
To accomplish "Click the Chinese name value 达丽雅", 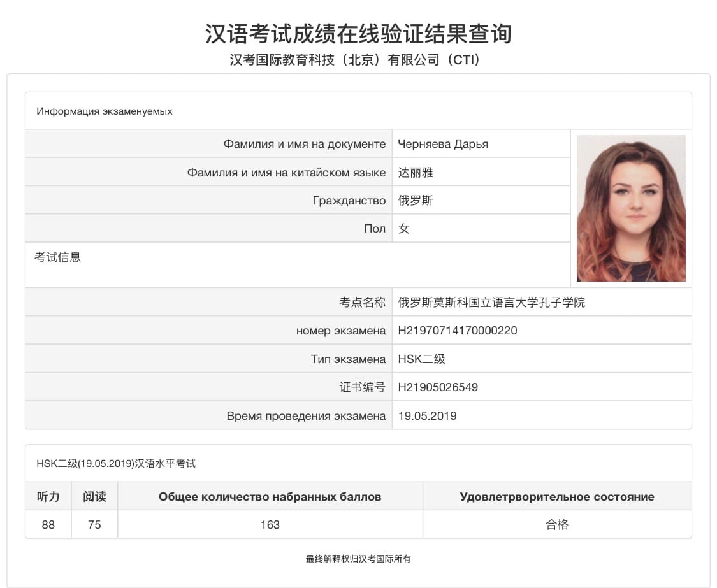I will (416, 173).
